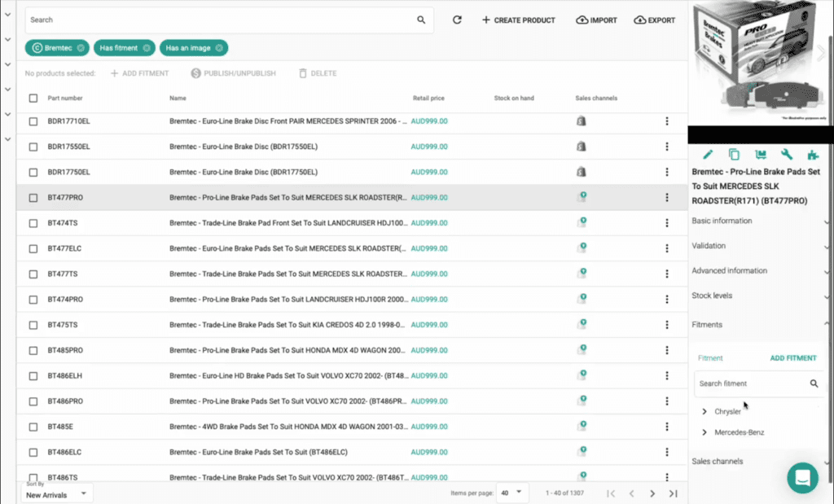Click the AUD999.00 price for BT485E
This screenshot has height=504, width=834.
click(429, 427)
